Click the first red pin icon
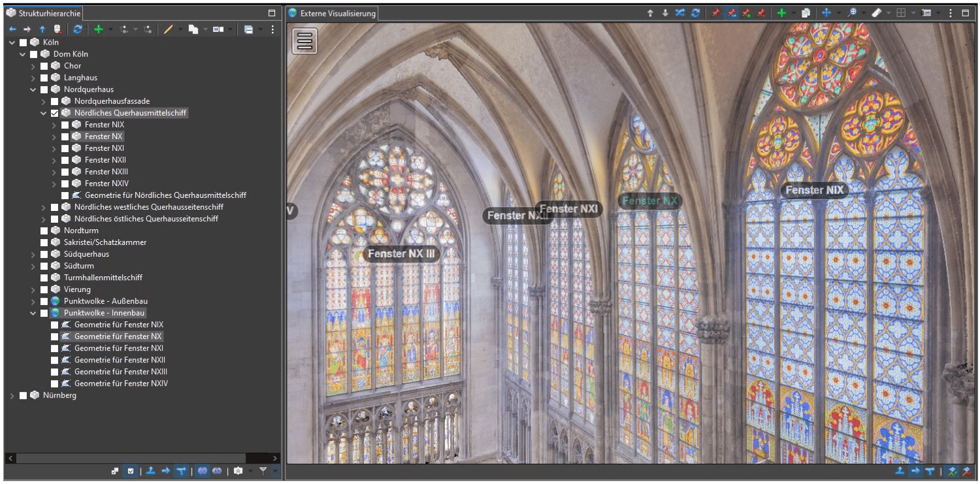 (717, 13)
